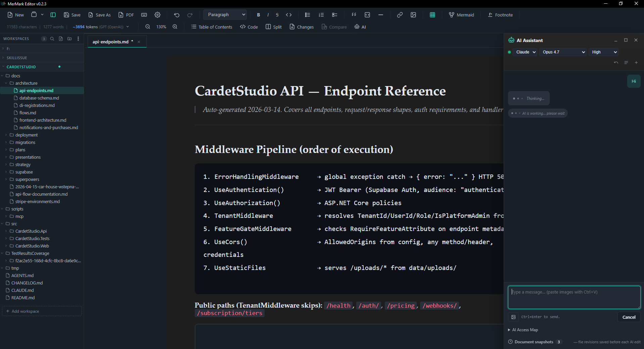This screenshot has width=644, height=349.
Task: Select the api-endpoints.md tab
Action: click(x=110, y=42)
